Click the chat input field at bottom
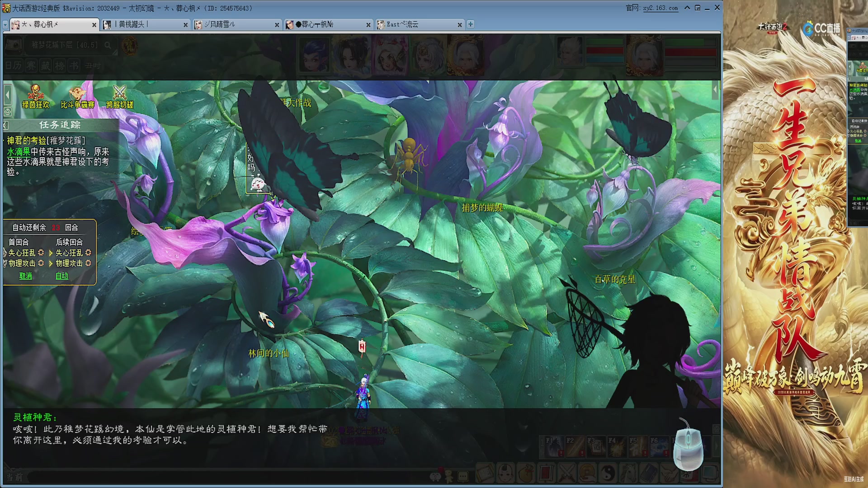The image size is (868, 488). pyautogui.click(x=226, y=476)
